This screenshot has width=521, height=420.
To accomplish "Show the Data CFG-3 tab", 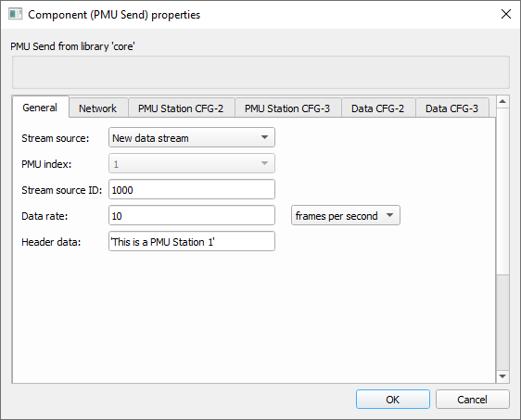I will tap(452, 108).
